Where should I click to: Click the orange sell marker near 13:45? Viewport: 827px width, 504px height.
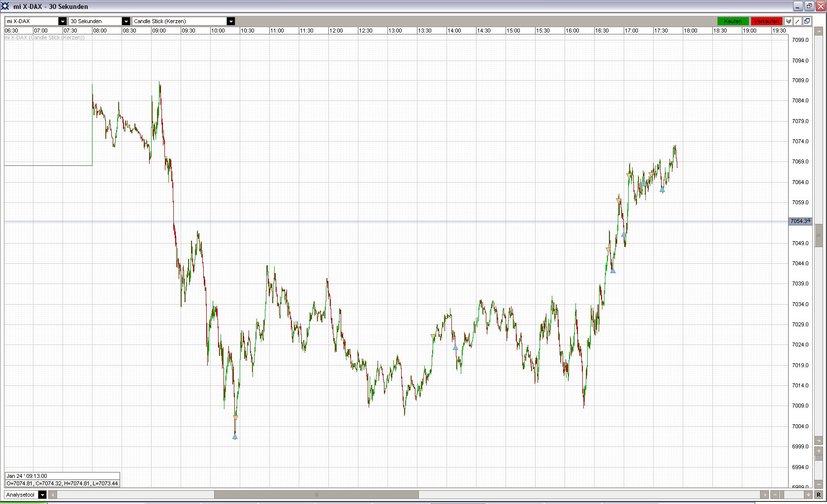pos(433,337)
